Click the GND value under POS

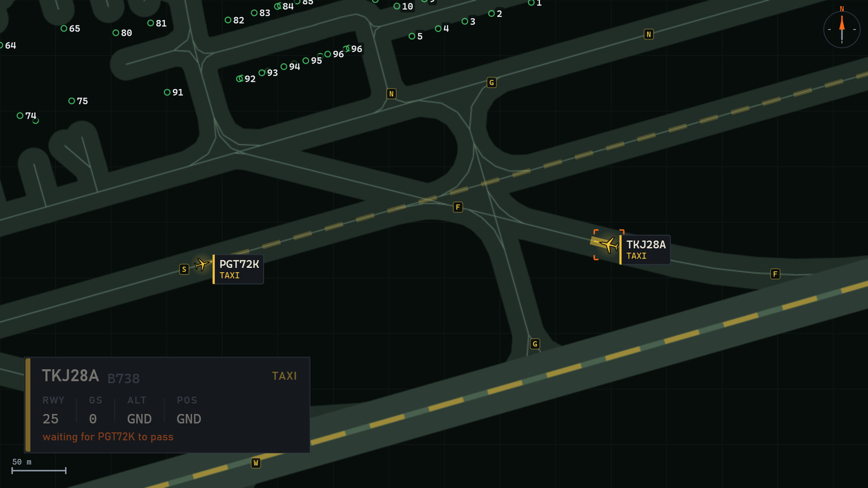pos(189,419)
